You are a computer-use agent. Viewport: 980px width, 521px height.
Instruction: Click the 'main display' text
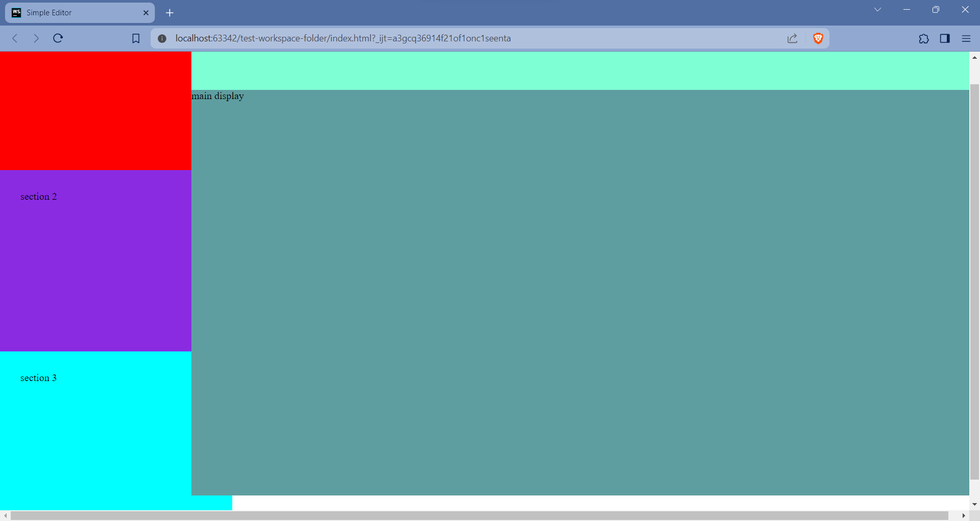[x=218, y=96]
